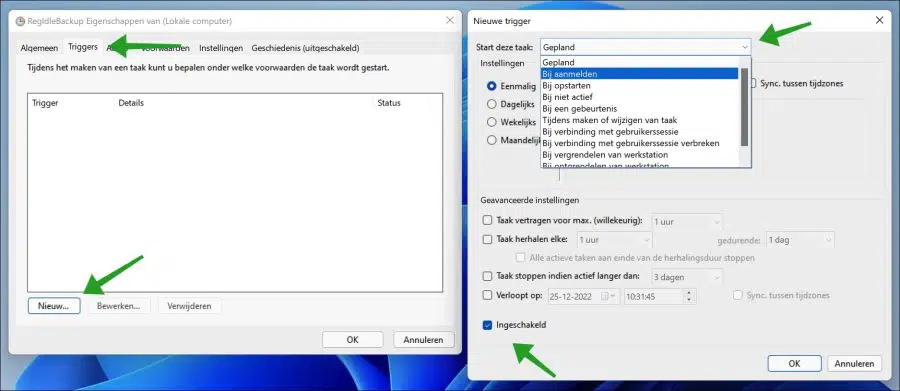Switch to the Algemeen tab
Viewport: 900px width, 391px height.
(x=39, y=48)
